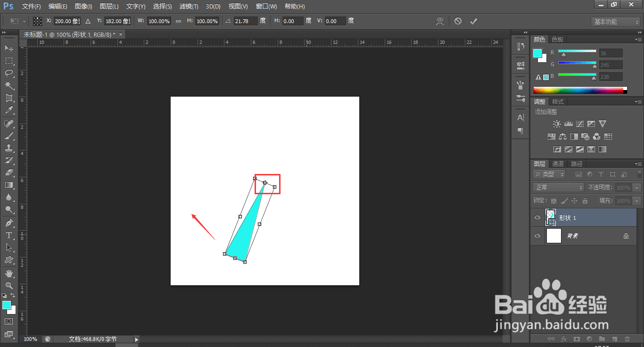The image size is (644, 347).
Task: Select the Eraser tool
Action: click(x=8, y=173)
